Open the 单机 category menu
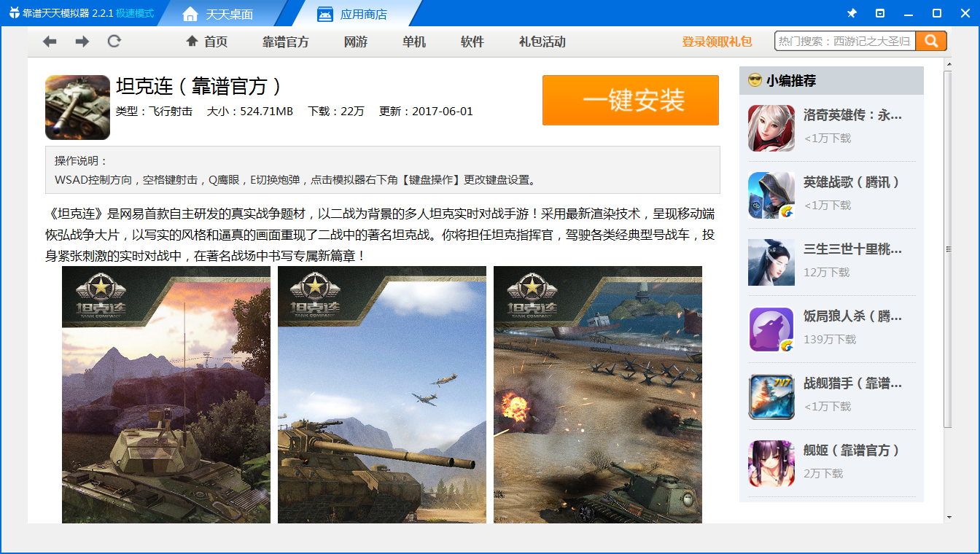Viewport: 980px width, 554px height. [414, 42]
